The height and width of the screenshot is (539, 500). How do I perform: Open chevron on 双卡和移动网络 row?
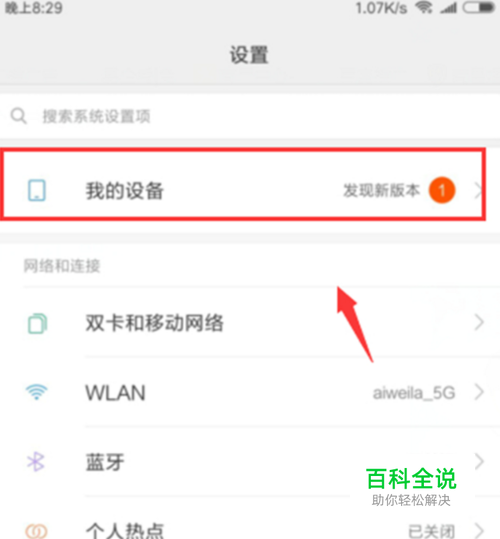479,322
